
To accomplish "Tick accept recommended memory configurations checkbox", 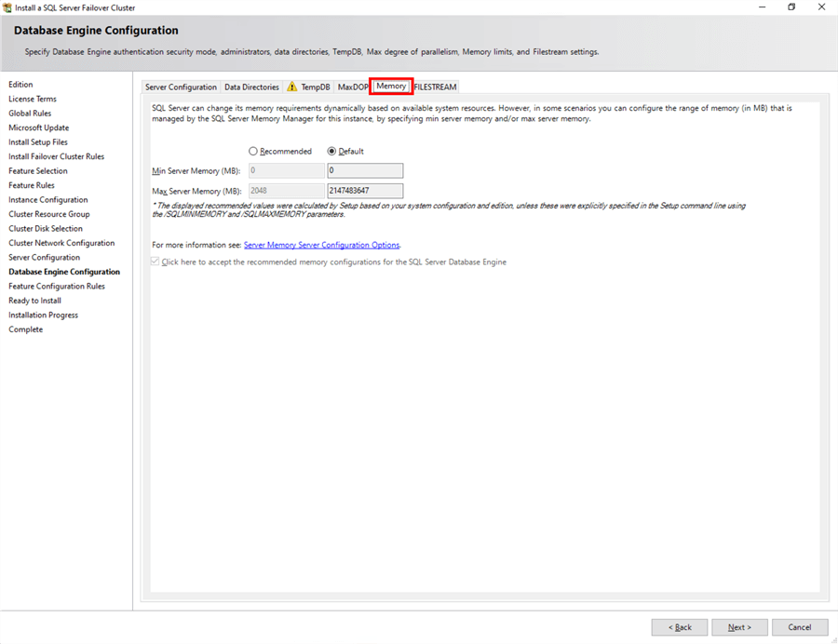I will 155,262.
